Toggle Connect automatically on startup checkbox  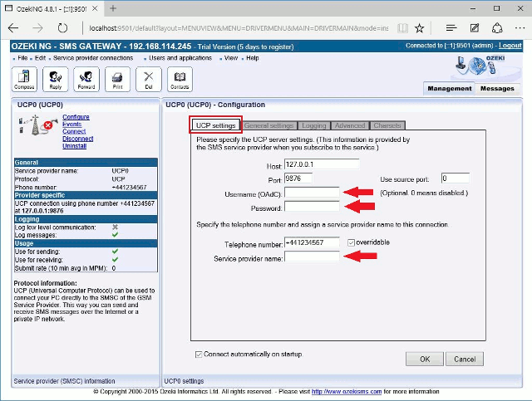(x=199, y=355)
